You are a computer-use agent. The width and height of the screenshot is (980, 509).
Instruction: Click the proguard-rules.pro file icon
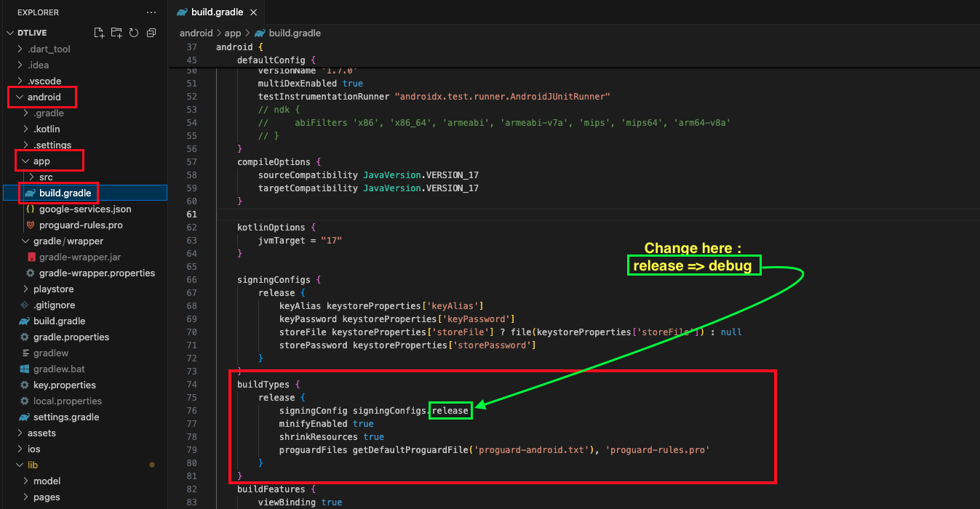(x=31, y=225)
